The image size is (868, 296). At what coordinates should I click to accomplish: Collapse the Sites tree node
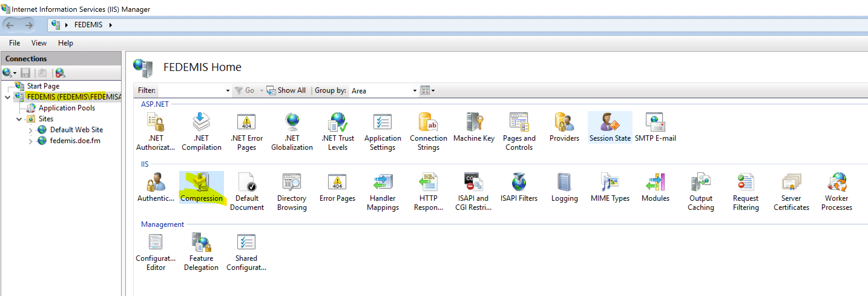coord(19,119)
